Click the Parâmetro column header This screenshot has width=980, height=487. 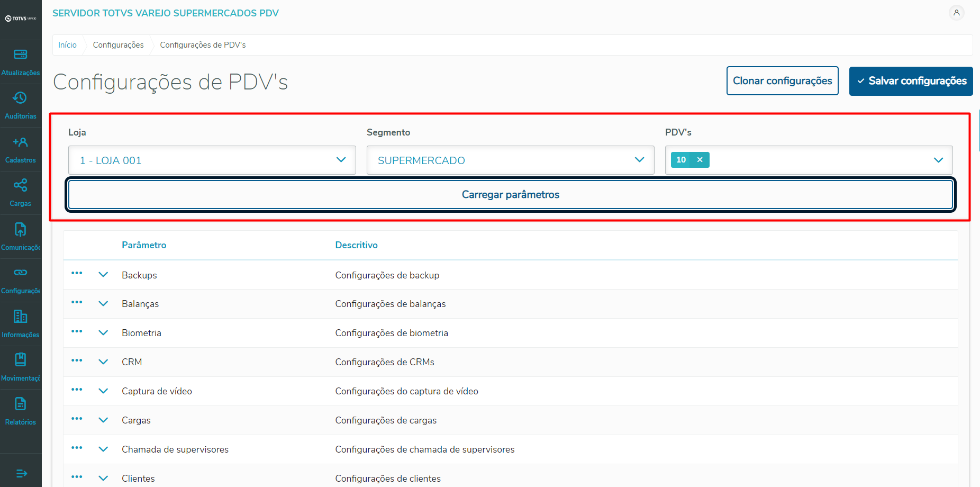[144, 245]
